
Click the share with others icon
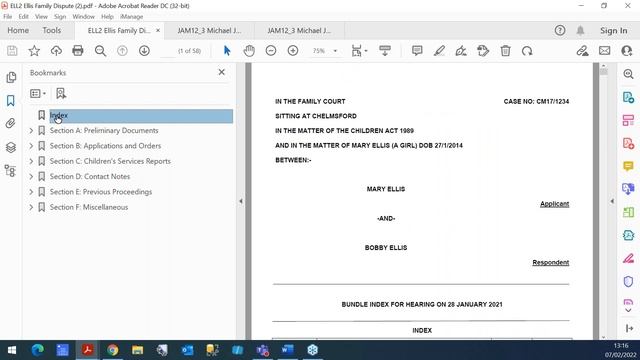coord(627,51)
